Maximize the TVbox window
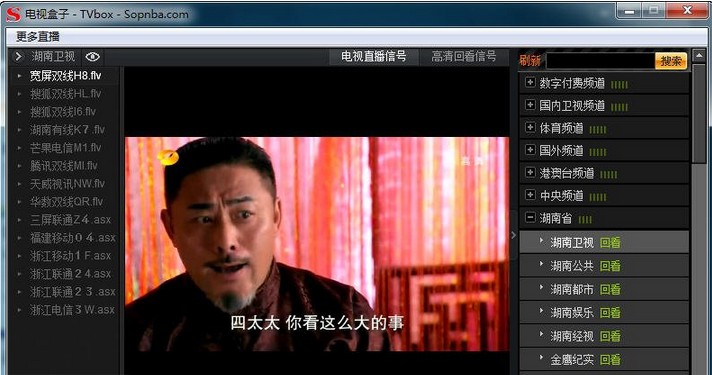Image resolution: width=712 pixels, height=375 pixels. pos(653,11)
